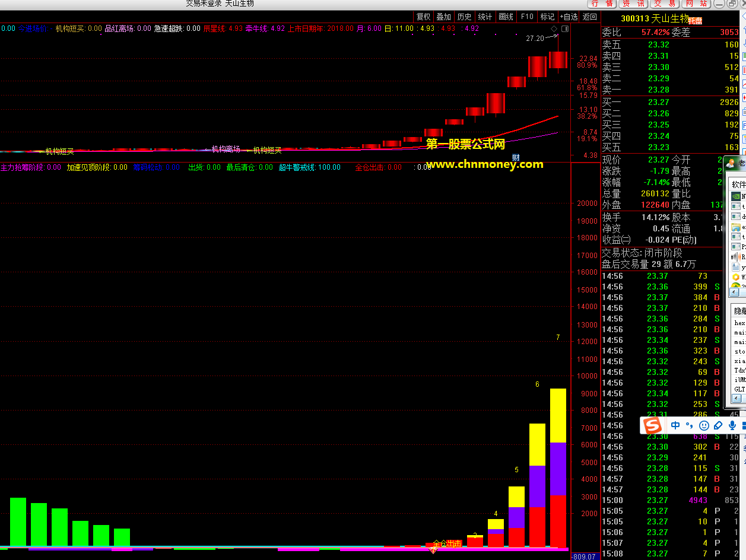Viewport: 746px width, 560px height.
Task: Click the Sogou input method S logo
Action: (x=653, y=425)
